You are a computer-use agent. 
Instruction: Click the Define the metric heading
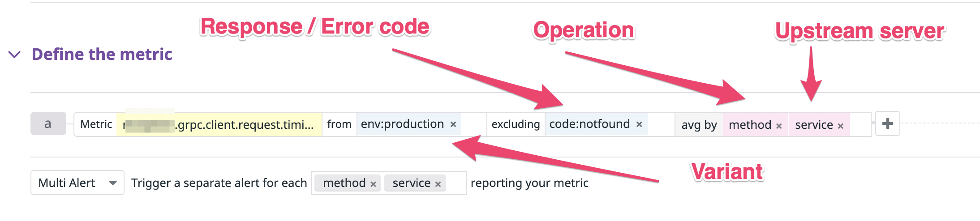[x=102, y=54]
